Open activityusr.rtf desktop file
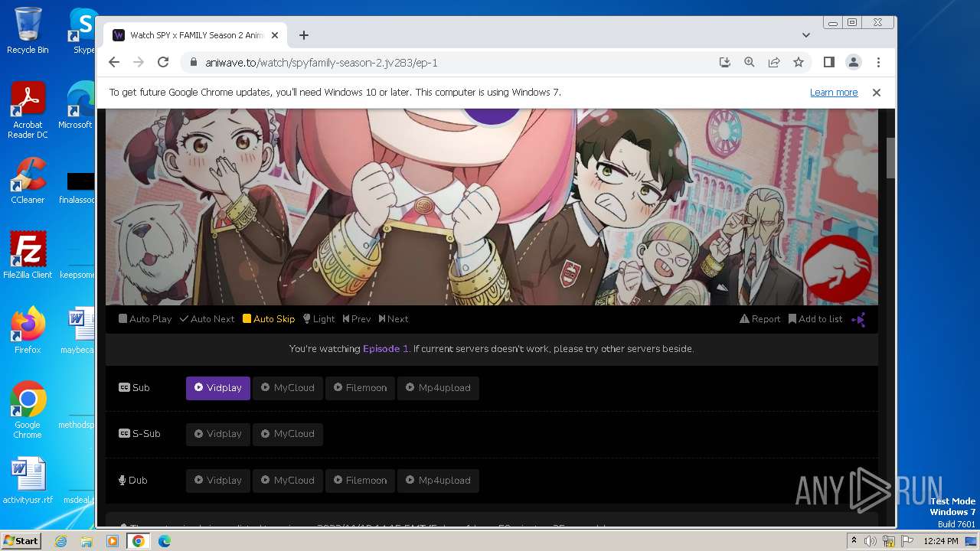980x551 pixels. (x=28, y=481)
